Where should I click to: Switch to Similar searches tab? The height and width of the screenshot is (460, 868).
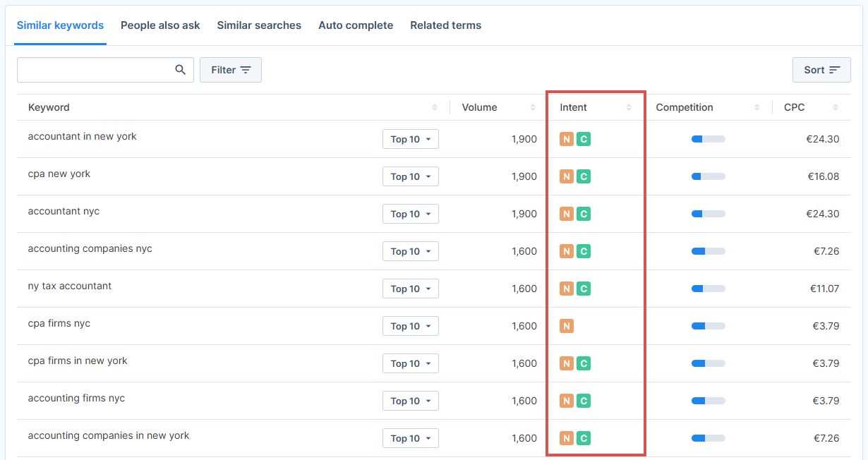tap(259, 25)
